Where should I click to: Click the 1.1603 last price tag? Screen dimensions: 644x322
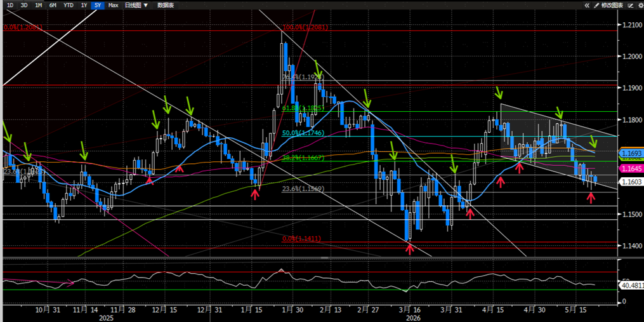pyautogui.click(x=632, y=180)
